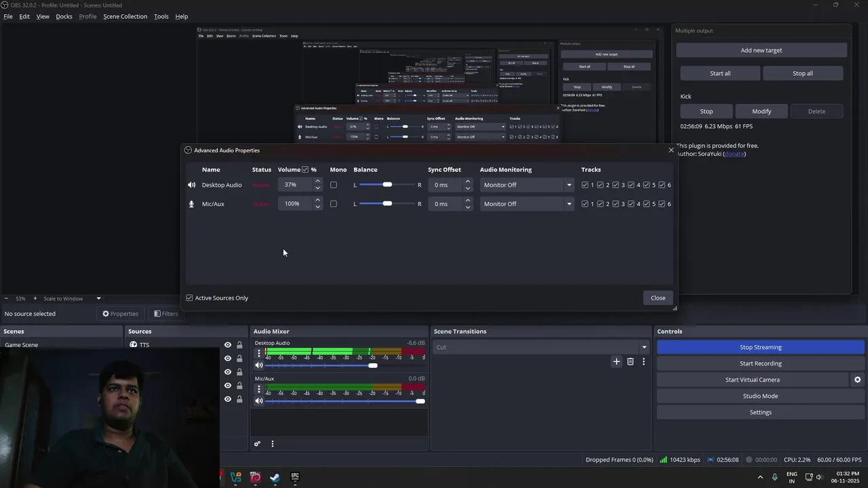The height and width of the screenshot is (488, 868).
Task: Click the recording status dot in the status bar
Action: 749,460
